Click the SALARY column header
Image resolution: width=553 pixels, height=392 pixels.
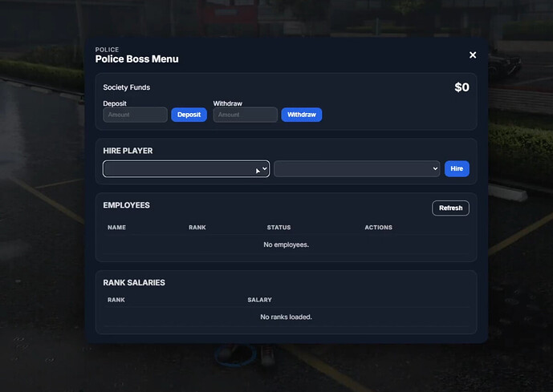click(x=259, y=300)
